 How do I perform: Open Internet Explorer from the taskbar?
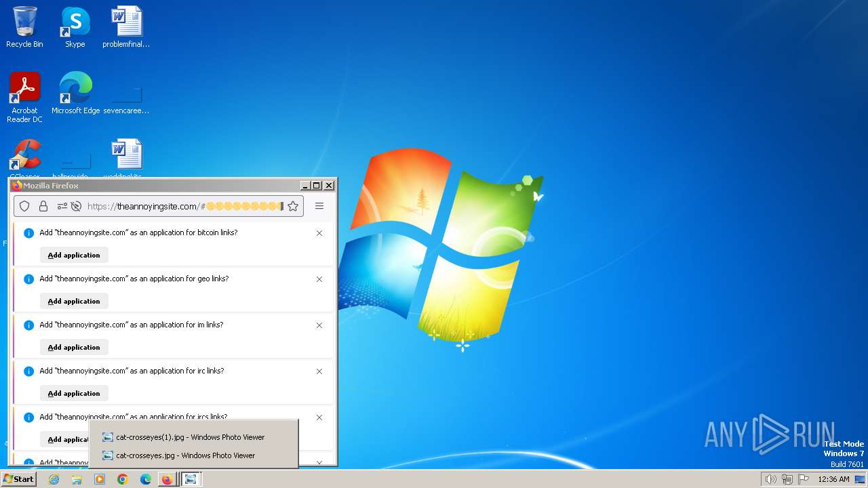click(x=54, y=479)
